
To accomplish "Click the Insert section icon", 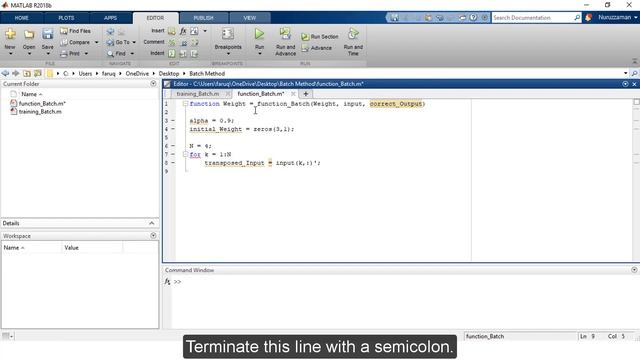I will (x=171, y=31).
